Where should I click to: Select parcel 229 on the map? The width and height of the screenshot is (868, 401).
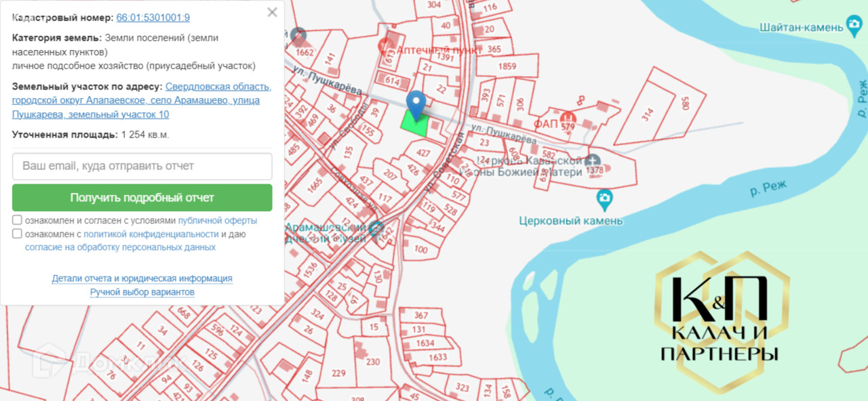click(x=338, y=373)
